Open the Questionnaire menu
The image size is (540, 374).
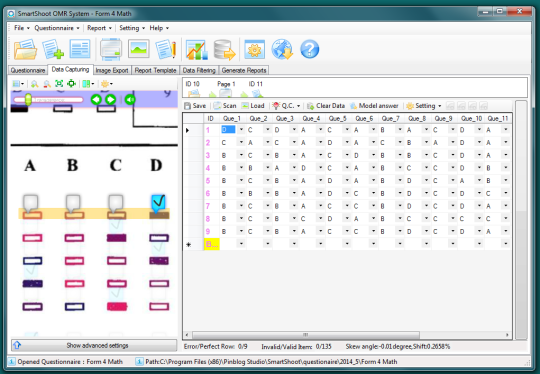point(57,28)
